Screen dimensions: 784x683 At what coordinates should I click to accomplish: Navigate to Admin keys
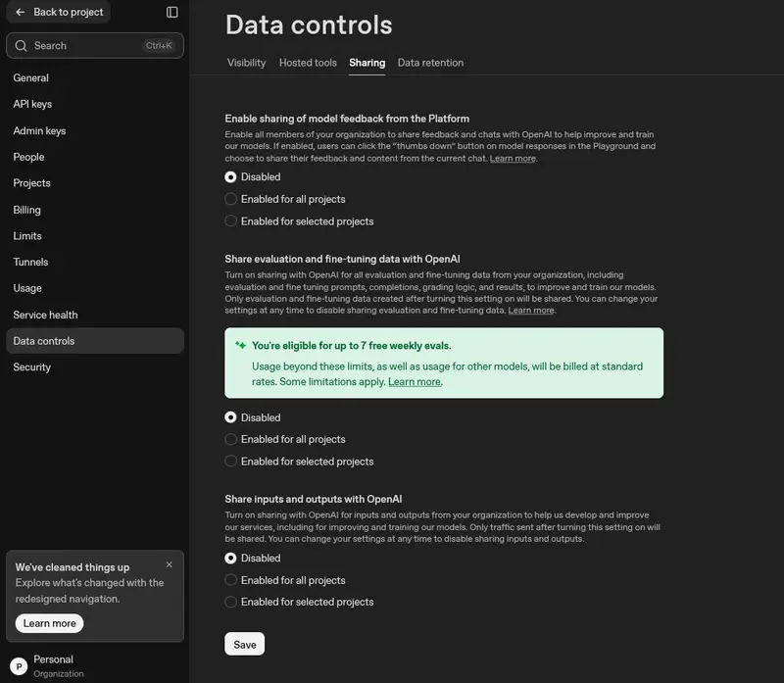click(95, 131)
